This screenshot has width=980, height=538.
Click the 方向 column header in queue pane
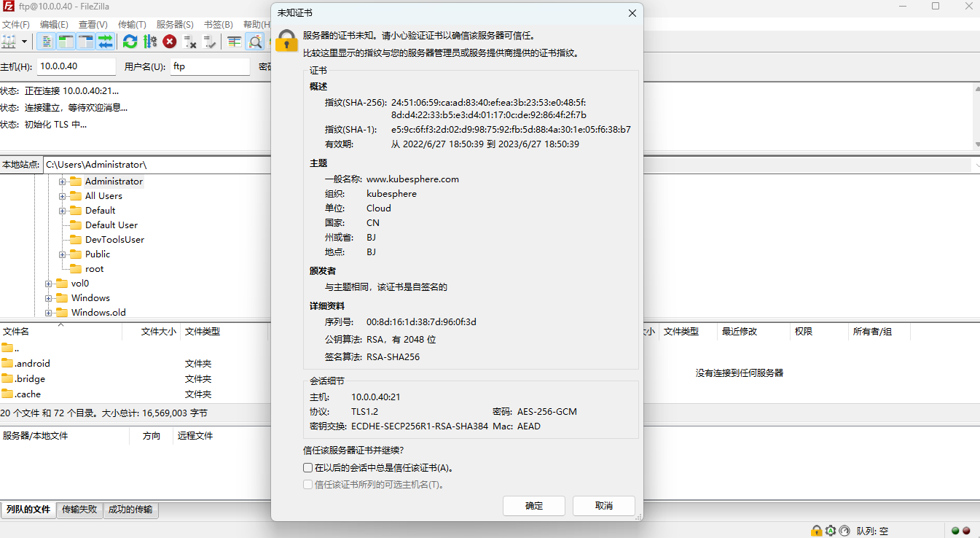[152, 436]
